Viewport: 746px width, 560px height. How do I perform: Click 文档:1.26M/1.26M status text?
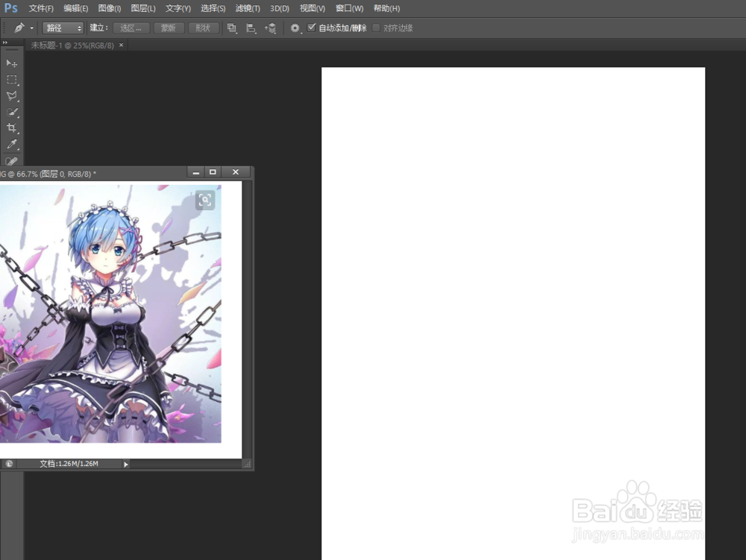click(69, 464)
